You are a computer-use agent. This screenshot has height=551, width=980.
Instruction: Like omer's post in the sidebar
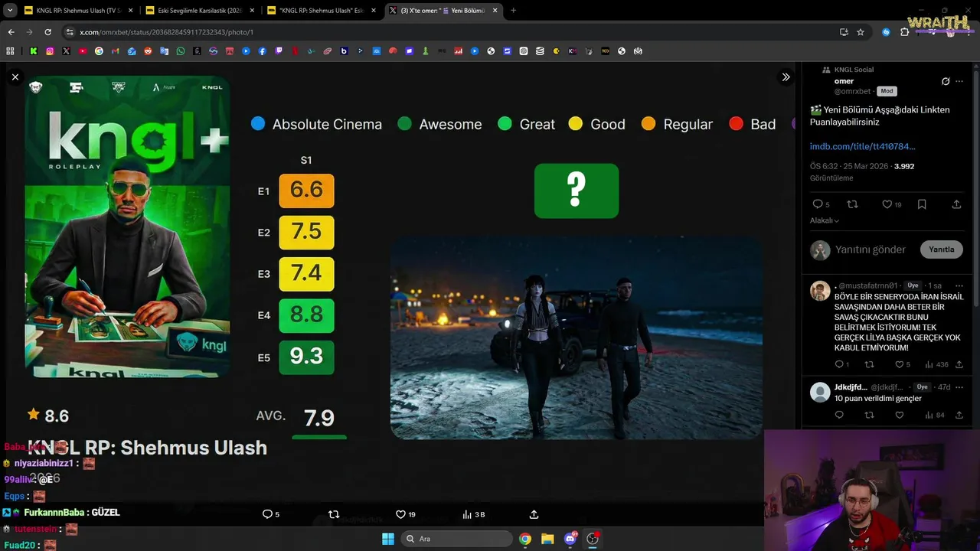(x=887, y=204)
